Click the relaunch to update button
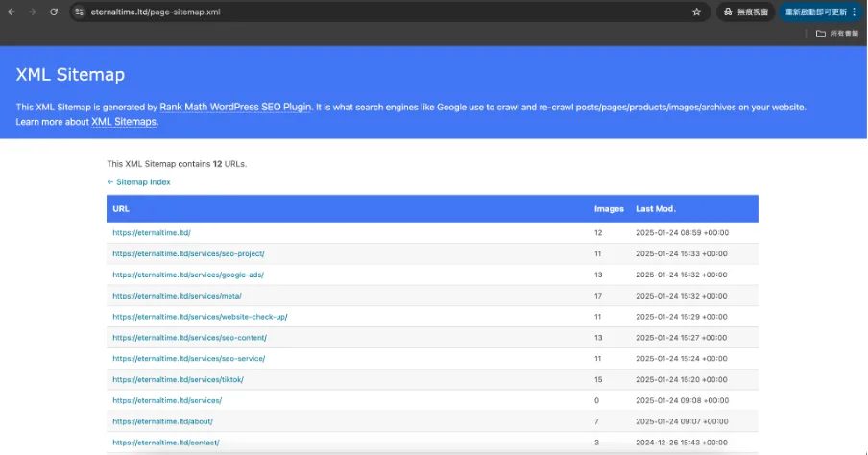The height and width of the screenshot is (455, 868). tap(816, 12)
